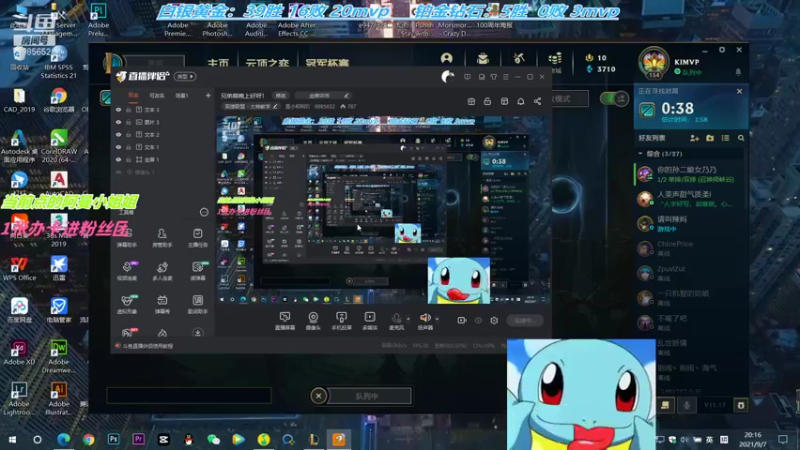Click the 扬声器 speaker icon
This screenshot has height=450, width=800.
point(424,318)
